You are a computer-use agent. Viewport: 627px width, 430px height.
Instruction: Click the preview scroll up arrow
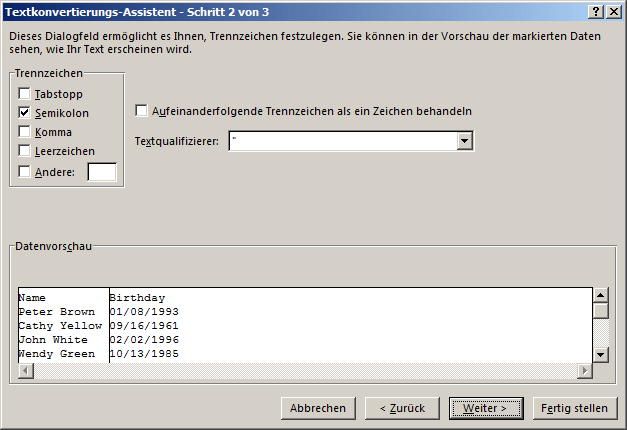pos(601,295)
